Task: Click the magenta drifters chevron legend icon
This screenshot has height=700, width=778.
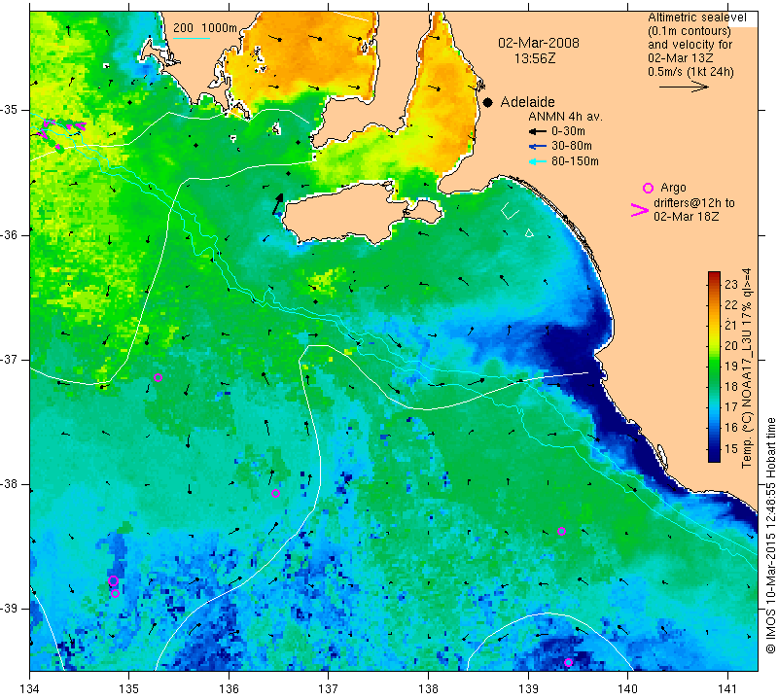Action: click(640, 210)
